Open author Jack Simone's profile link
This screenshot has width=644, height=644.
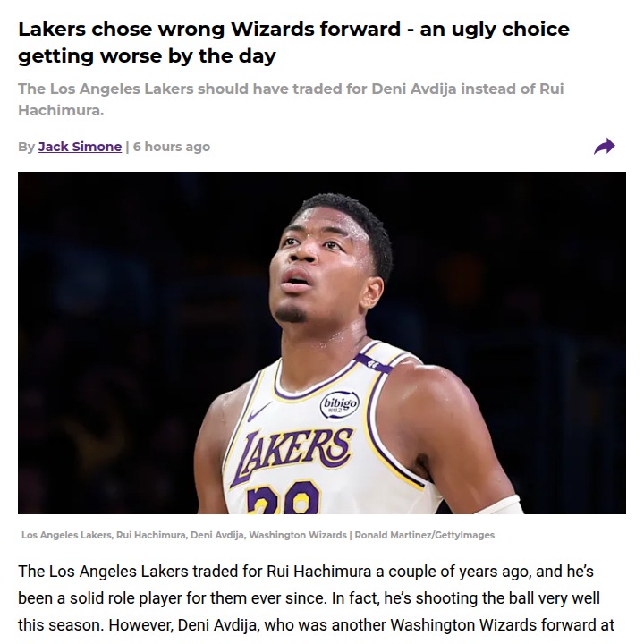click(x=80, y=147)
